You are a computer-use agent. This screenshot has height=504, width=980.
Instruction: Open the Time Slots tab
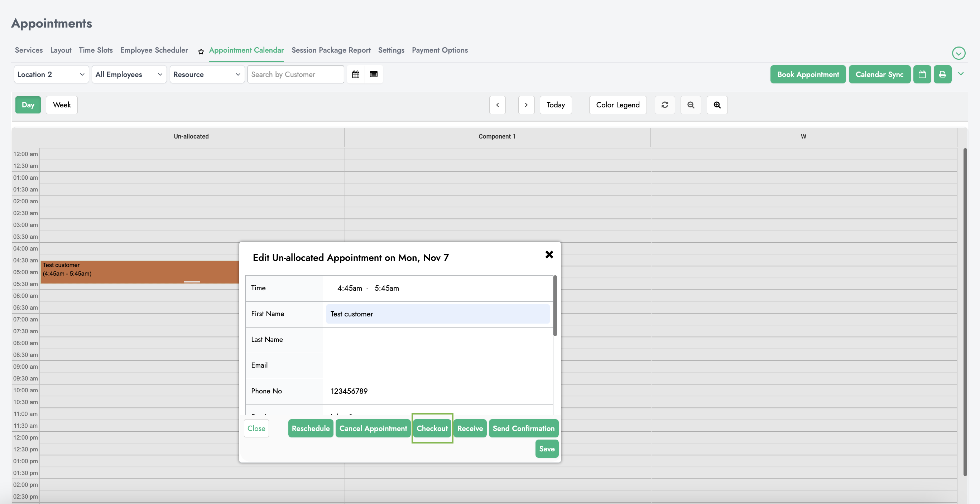coord(96,50)
